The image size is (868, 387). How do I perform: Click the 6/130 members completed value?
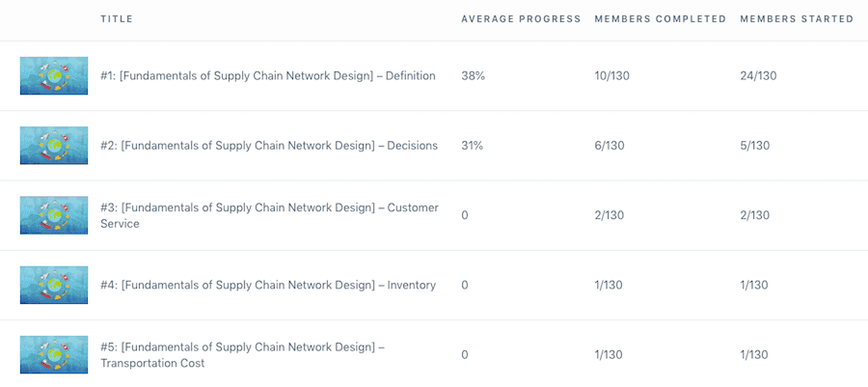click(610, 146)
